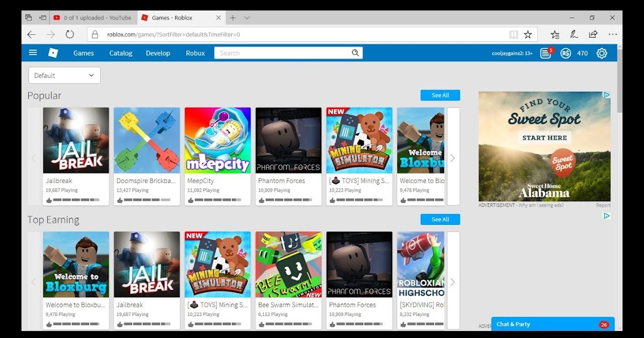Image resolution: width=644 pixels, height=338 pixels.
Task: Add page to favorites star
Action: (x=528, y=34)
